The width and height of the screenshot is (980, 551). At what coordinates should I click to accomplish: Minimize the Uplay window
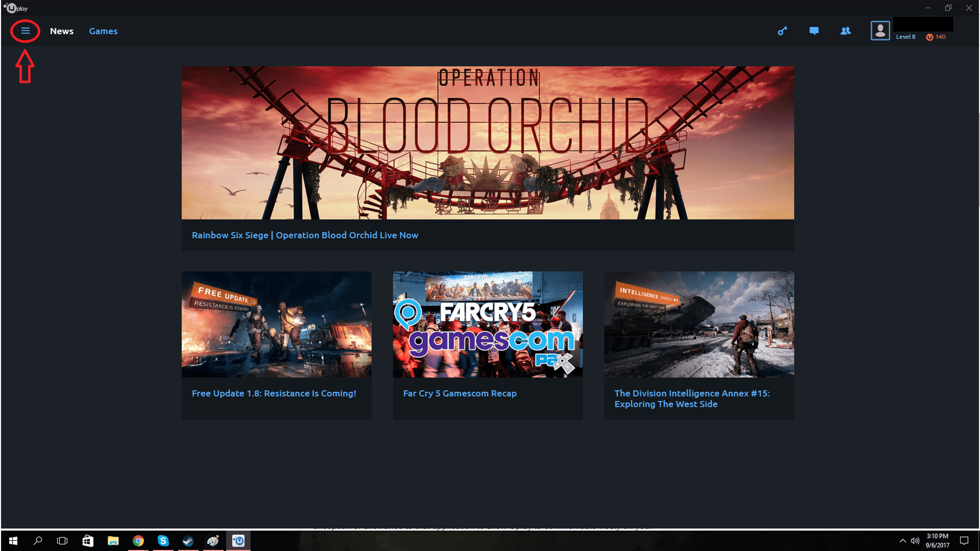[928, 8]
